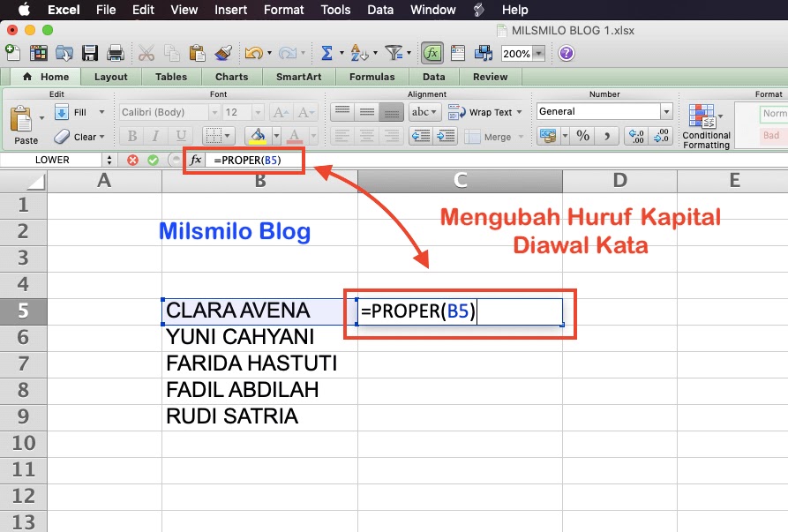Switch to the SmartArt tab
This screenshot has height=532, width=788.
coord(298,77)
